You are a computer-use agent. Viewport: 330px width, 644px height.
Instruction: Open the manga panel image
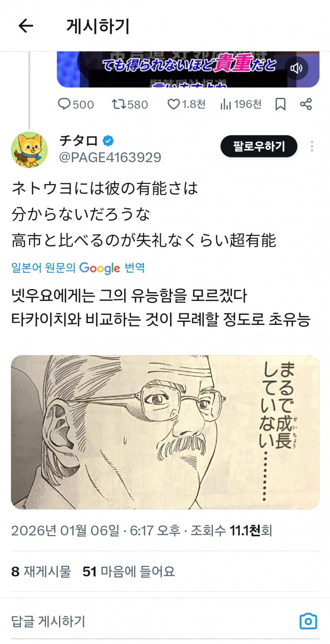click(x=165, y=432)
